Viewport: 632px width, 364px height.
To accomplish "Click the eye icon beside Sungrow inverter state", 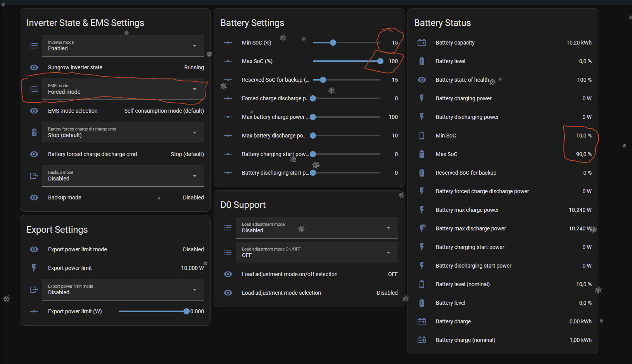I will [34, 67].
